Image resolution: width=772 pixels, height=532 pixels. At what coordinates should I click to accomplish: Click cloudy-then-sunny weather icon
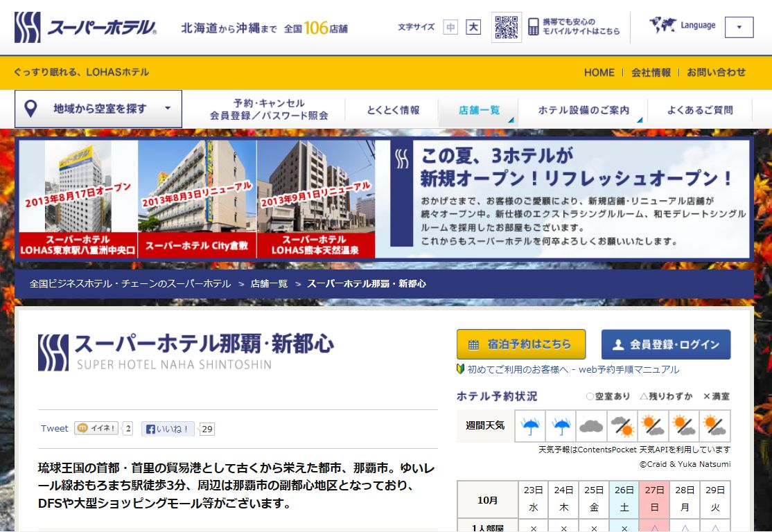click(x=622, y=426)
